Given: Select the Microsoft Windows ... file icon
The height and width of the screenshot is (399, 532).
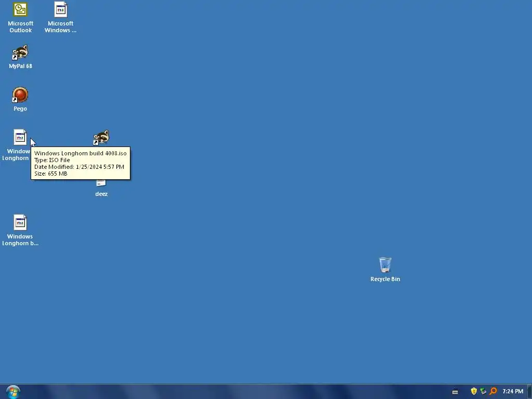Looking at the screenshot, I should click(60, 9).
